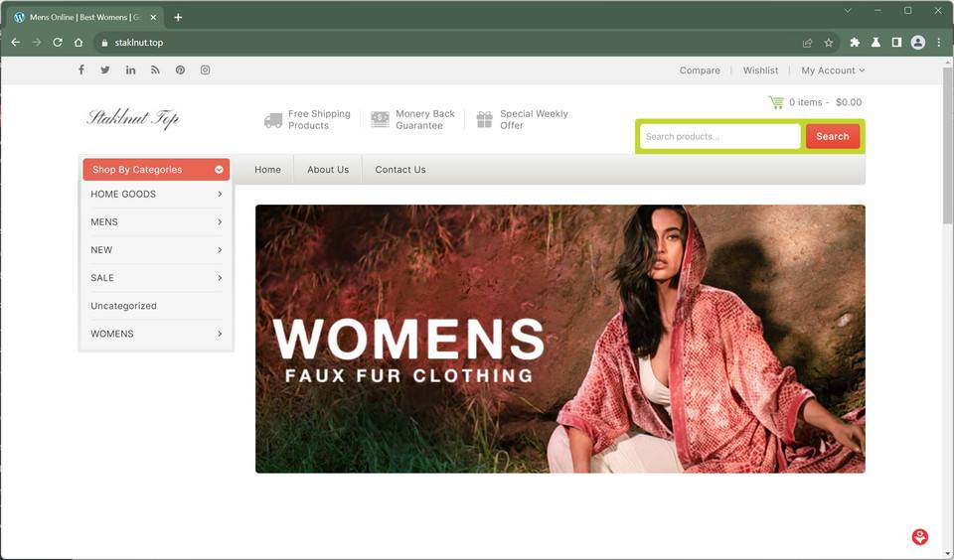954x560 pixels.
Task: Click the red Search button
Action: [833, 136]
